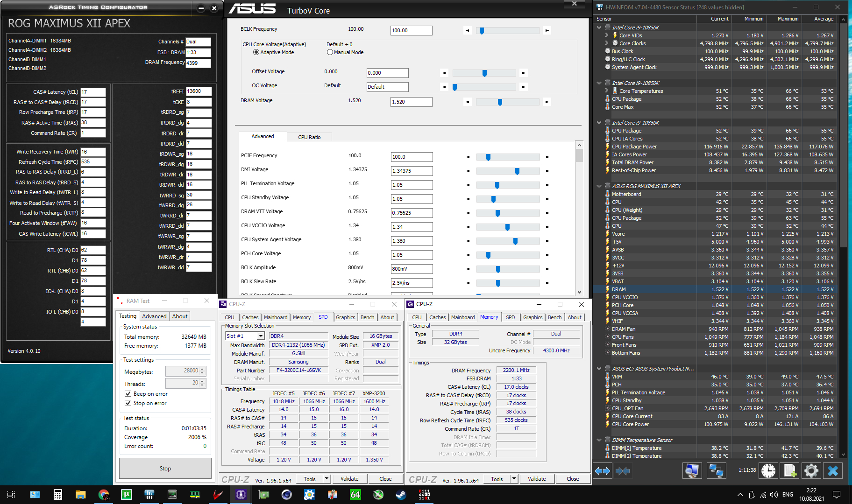Click Validate in Memory CPU-Z window
Image resolution: width=852 pixels, height=504 pixels.
537,479
